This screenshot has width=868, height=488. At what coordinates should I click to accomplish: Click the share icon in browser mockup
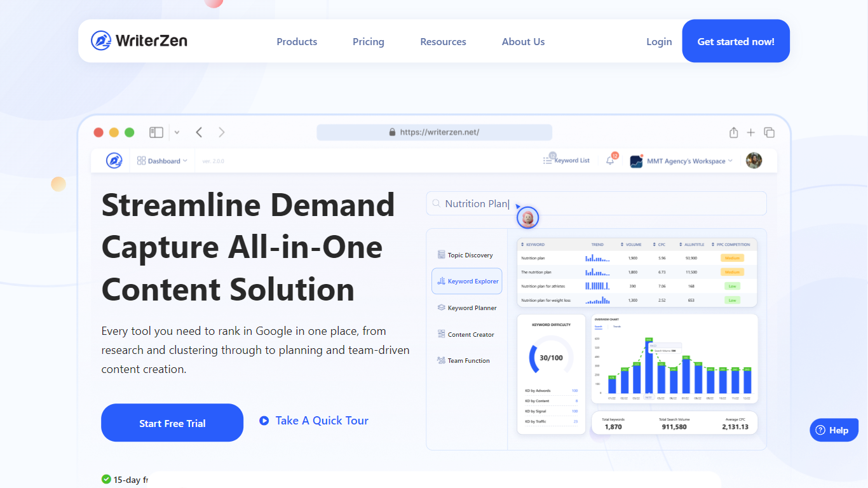733,132
